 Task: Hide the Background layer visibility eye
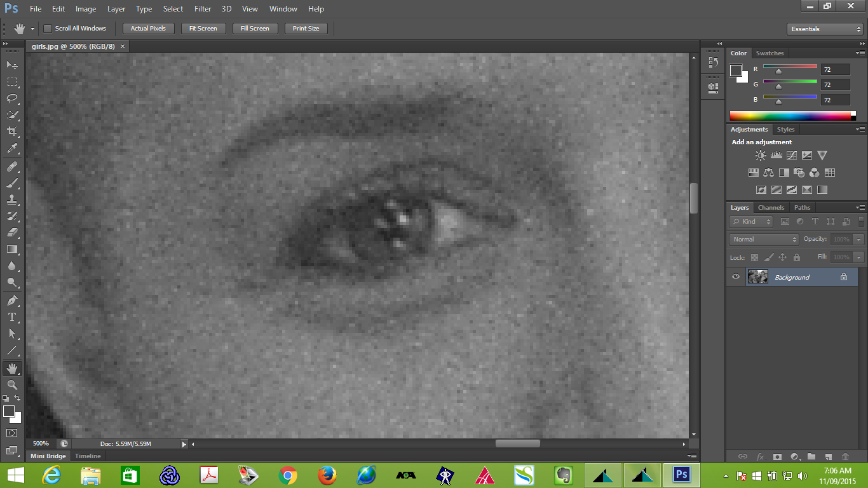click(736, 277)
